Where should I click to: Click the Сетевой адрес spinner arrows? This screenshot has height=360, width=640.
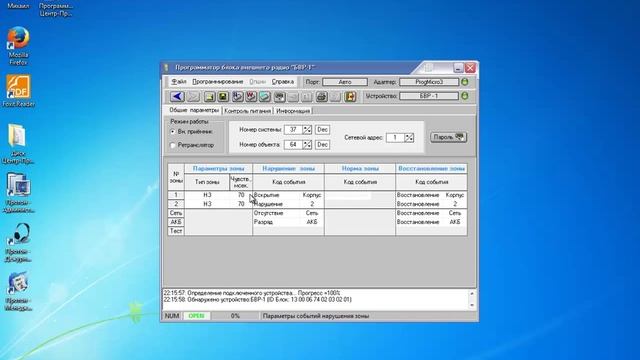coord(409,138)
